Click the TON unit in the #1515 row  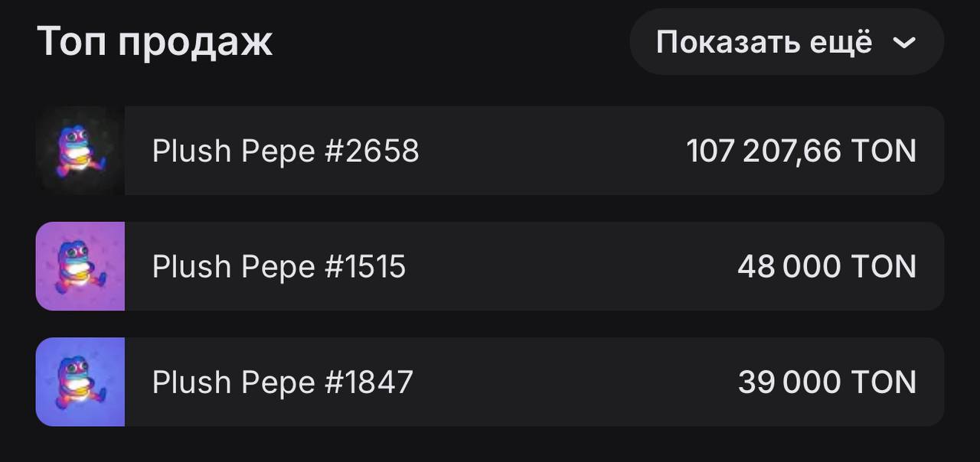pos(884,267)
